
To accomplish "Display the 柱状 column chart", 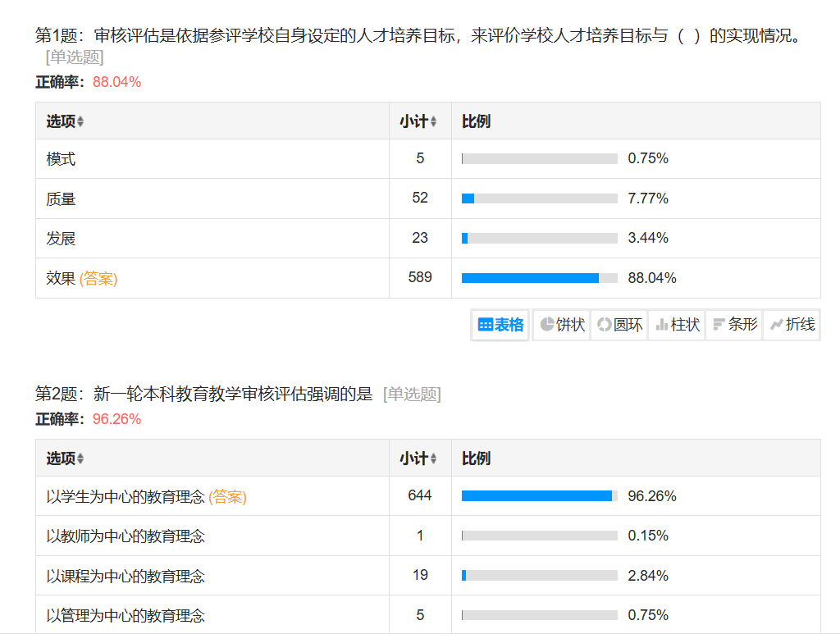I will click(x=678, y=325).
